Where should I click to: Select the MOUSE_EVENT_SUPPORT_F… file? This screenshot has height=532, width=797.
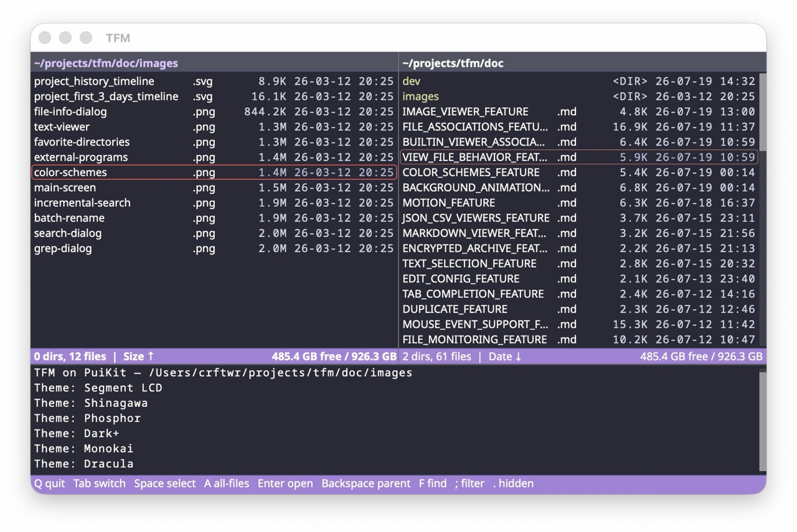pyautogui.click(x=579, y=324)
